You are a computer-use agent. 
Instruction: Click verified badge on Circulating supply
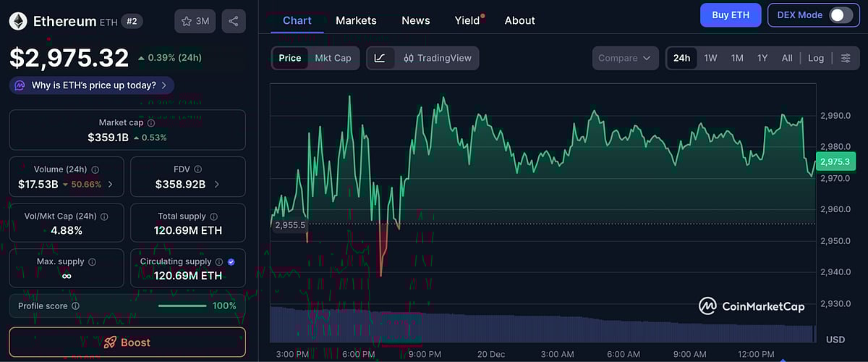(x=231, y=262)
